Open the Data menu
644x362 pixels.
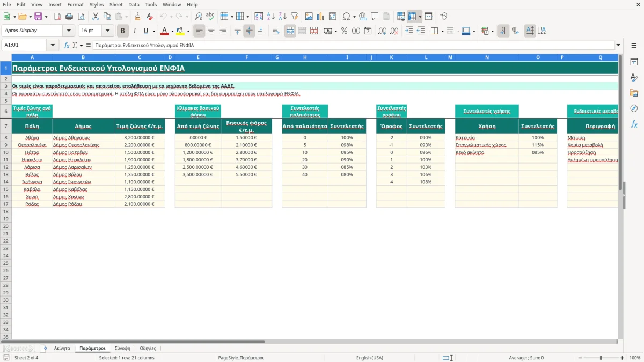point(134,4)
